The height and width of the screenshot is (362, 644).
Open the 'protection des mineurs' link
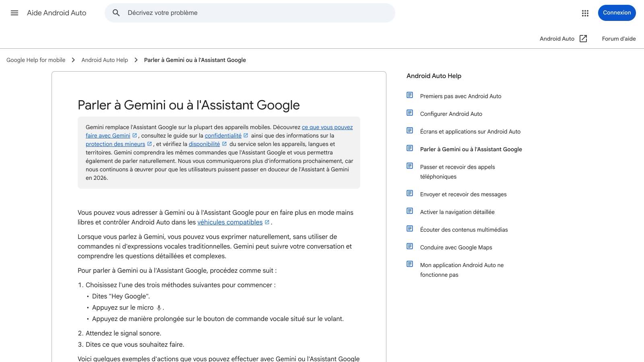click(x=116, y=144)
